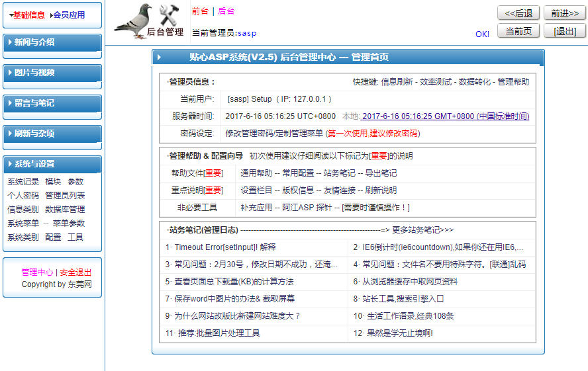Image resolution: width=588 pixels, height=371 pixels.
Task: Go to 管理中心 in sidebar footer
Action: 37,272
